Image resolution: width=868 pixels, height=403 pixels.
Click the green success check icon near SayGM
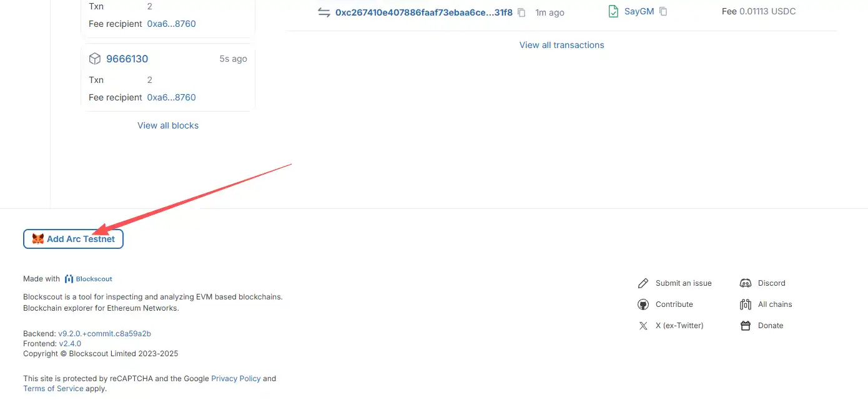[x=613, y=11]
